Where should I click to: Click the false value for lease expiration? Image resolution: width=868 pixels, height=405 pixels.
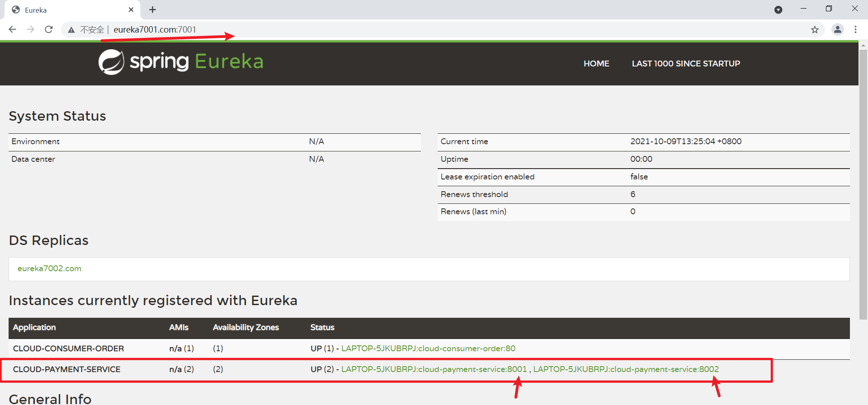pyautogui.click(x=639, y=177)
